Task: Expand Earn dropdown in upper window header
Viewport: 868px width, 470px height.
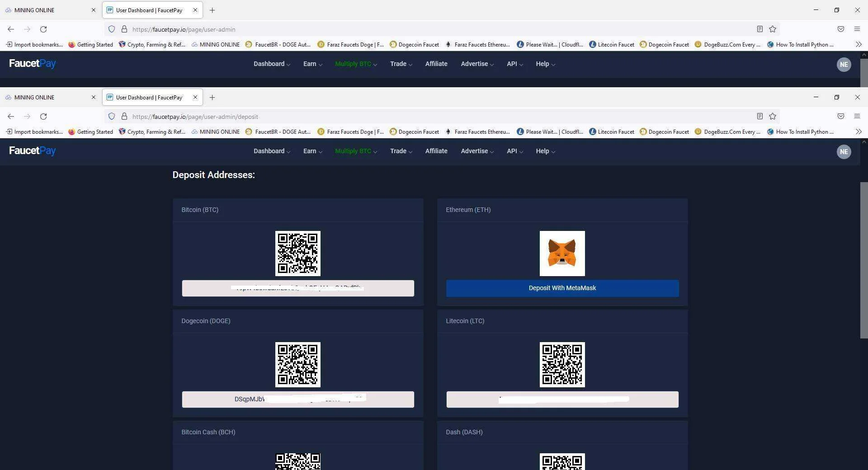Action: [312, 64]
